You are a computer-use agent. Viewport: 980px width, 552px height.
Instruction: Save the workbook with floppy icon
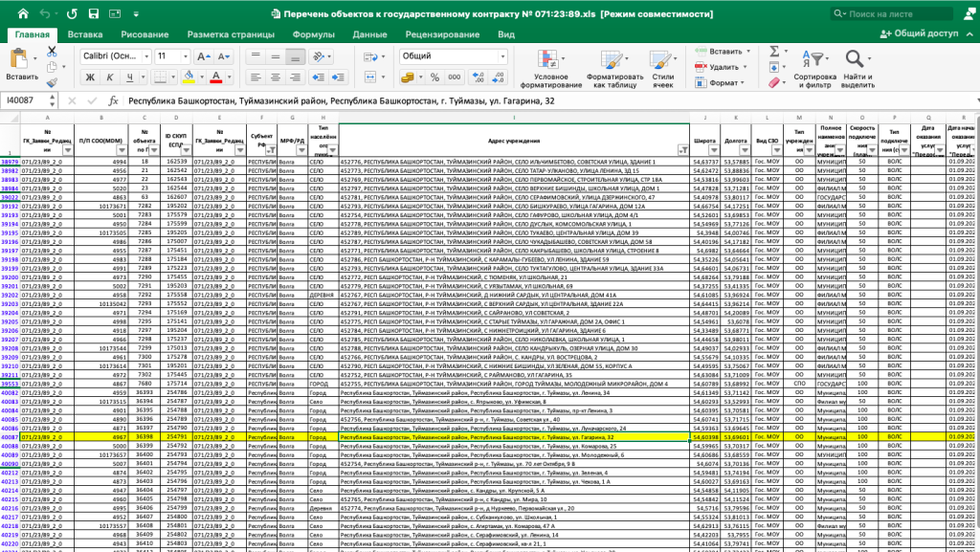94,13
